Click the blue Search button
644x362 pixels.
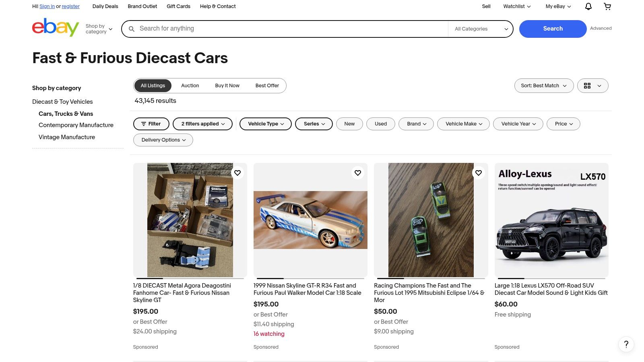553,29
